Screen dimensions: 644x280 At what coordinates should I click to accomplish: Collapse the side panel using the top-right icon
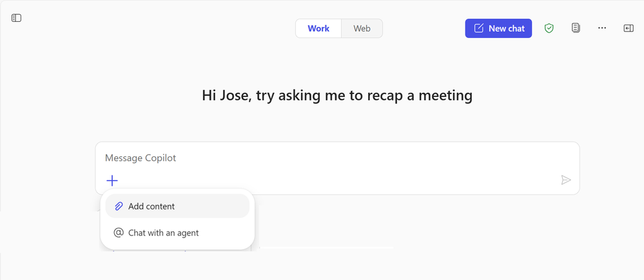click(x=629, y=28)
